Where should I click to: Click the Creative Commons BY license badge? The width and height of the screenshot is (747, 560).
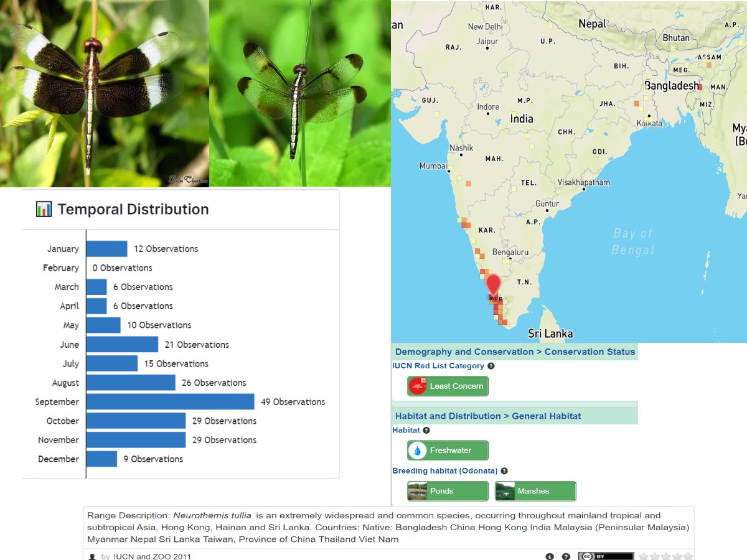tap(606, 556)
